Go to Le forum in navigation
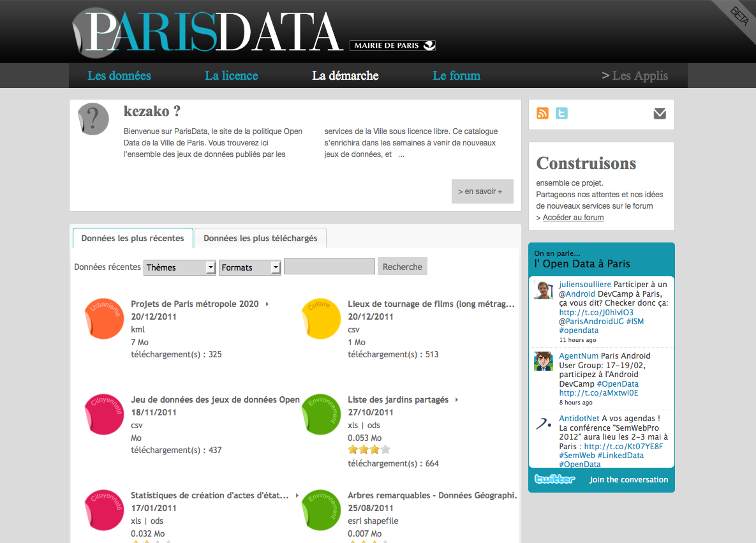This screenshot has width=756, height=543. pyautogui.click(x=456, y=76)
